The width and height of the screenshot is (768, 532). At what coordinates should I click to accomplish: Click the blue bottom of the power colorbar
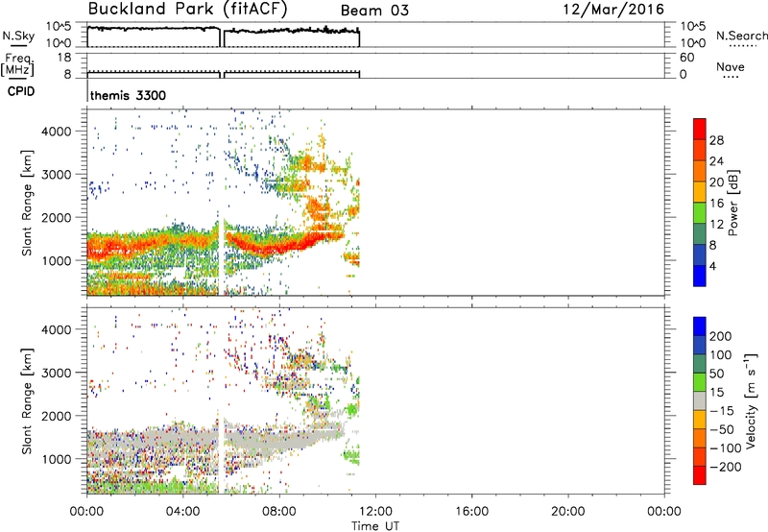click(700, 277)
